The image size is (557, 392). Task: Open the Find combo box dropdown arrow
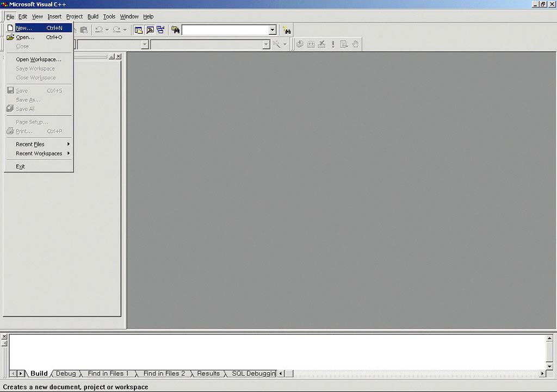pos(273,30)
